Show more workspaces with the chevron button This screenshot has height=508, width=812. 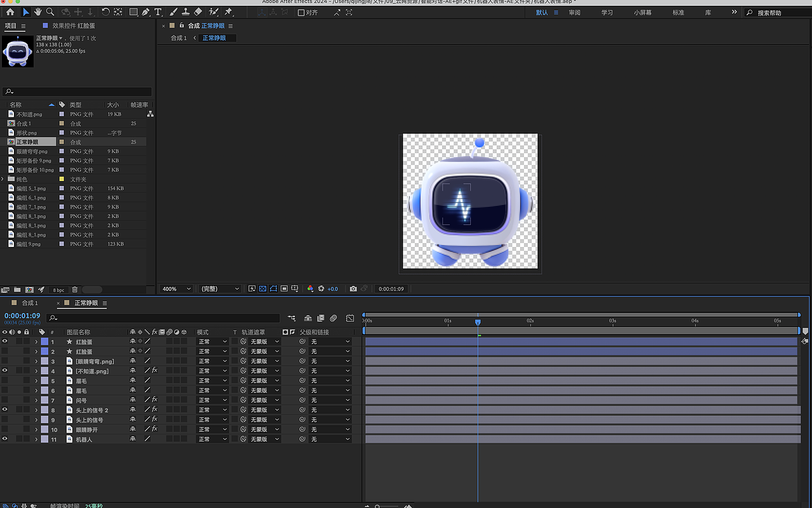click(x=735, y=13)
